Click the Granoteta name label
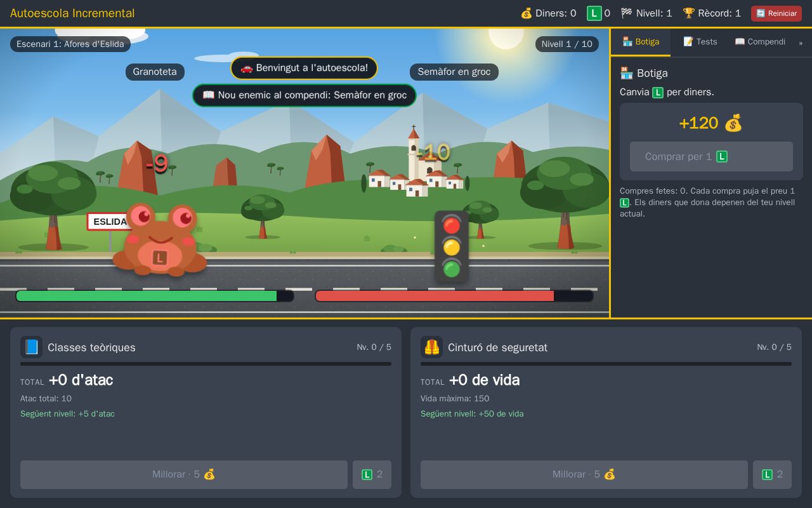The height and width of the screenshot is (508, 812). tap(155, 72)
